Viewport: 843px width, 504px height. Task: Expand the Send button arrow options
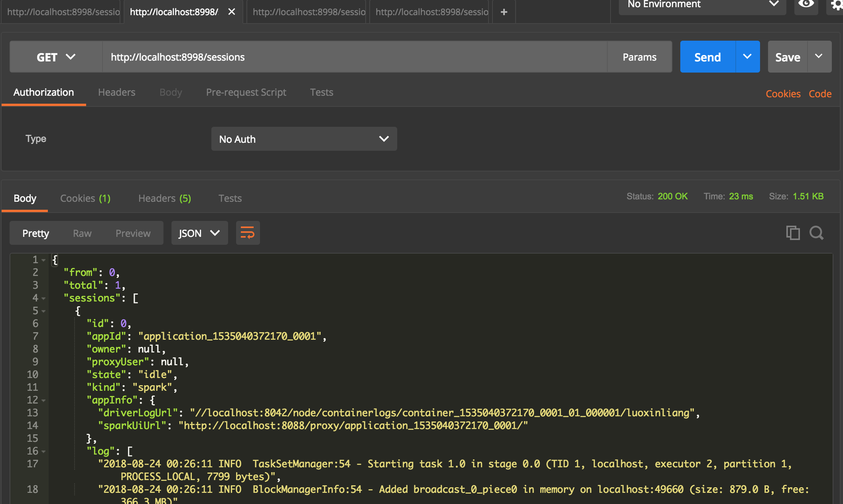pyautogui.click(x=748, y=57)
